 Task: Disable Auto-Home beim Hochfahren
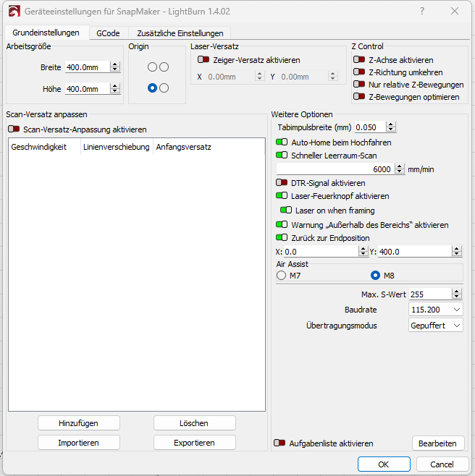point(282,142)
